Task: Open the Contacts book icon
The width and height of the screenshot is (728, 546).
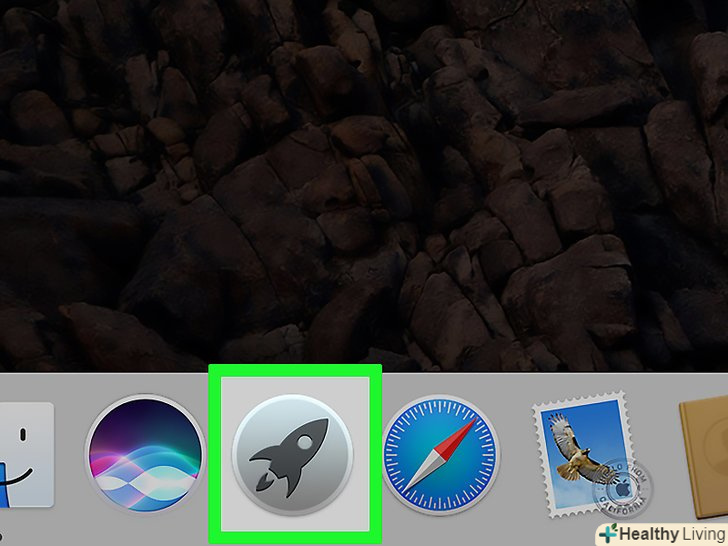Action: 703,456
